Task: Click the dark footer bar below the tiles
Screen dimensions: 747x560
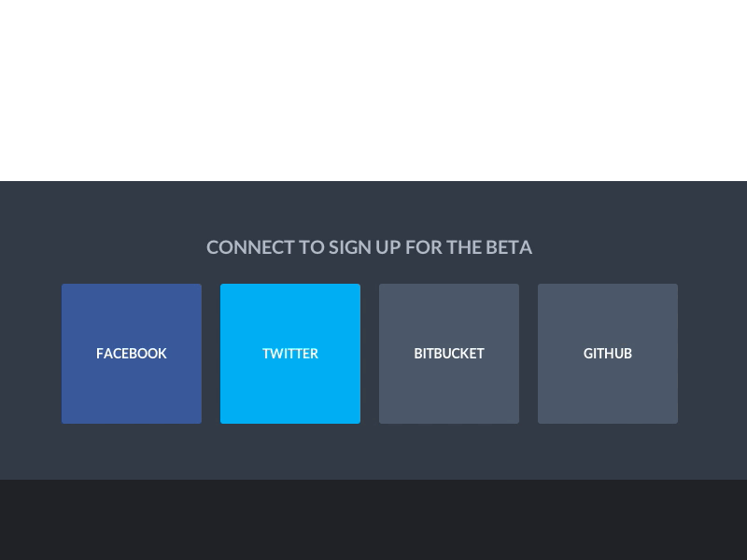Action: pyautogui.click(x=373, y=520)
